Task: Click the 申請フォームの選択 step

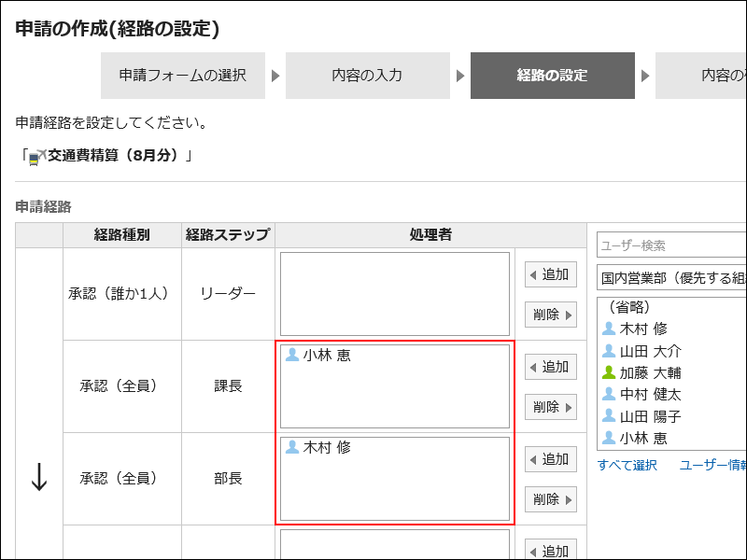Action: click(182, 76)
